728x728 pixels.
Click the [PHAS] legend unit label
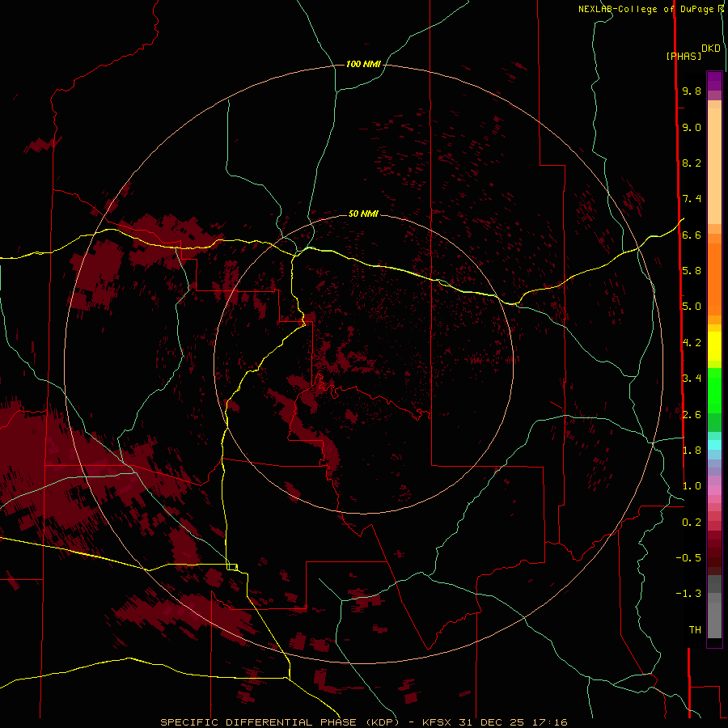684,56
